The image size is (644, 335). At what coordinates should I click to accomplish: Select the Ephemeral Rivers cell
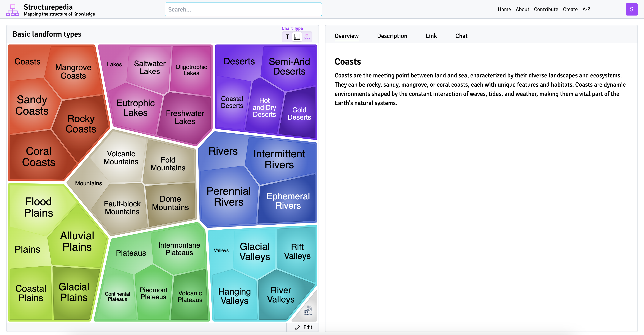click(288, 201)
